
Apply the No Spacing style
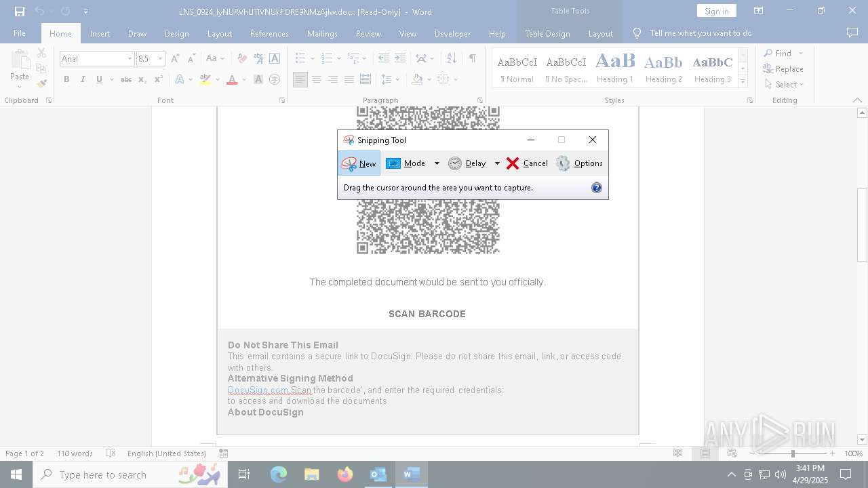[x=566, y=68]
